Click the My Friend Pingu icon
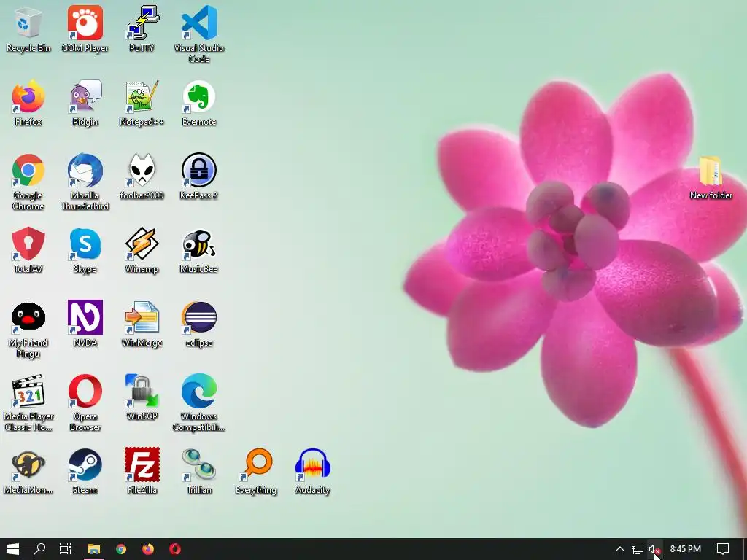This screenshot has width=747, height=560. (28, 330)
